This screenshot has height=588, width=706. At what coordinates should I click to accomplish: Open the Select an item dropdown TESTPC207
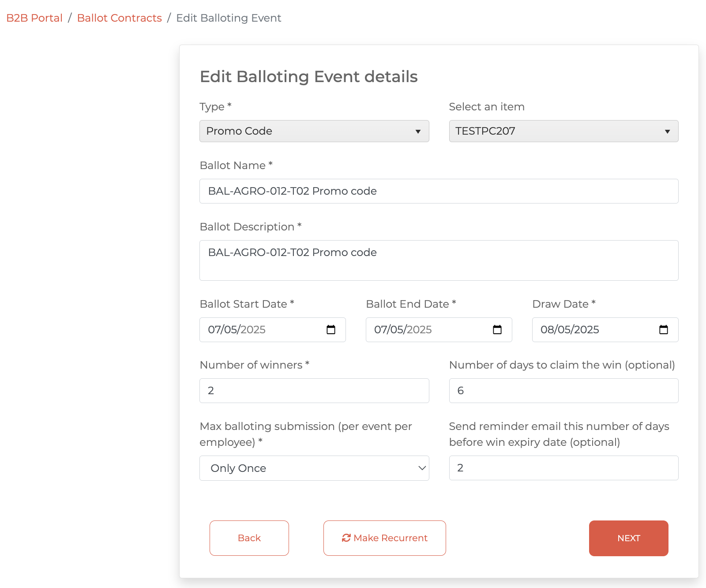click(563, 131)
